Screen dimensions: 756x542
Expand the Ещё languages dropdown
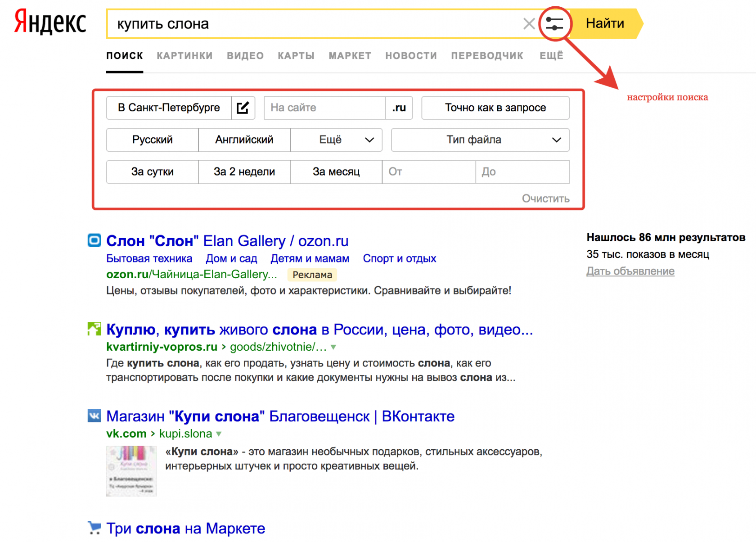pos(336,140)
